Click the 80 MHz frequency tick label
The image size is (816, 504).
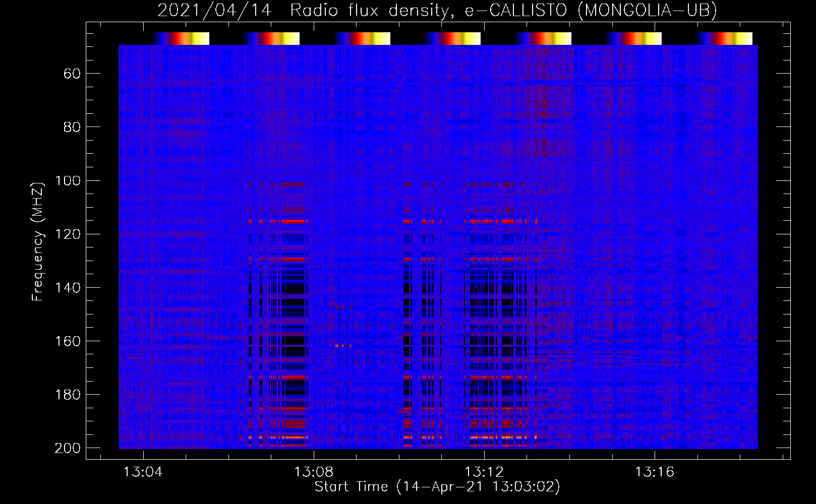[x=72, y=128]
